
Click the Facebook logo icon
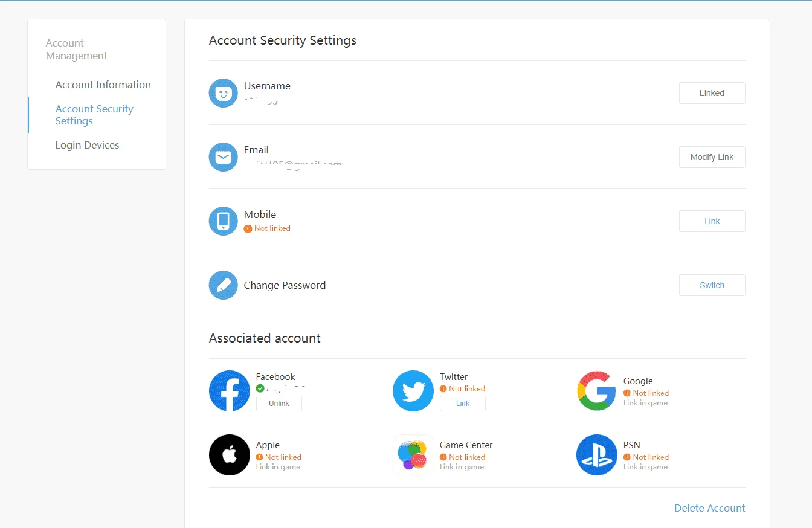pyautogui.click(x=230, y=391)
